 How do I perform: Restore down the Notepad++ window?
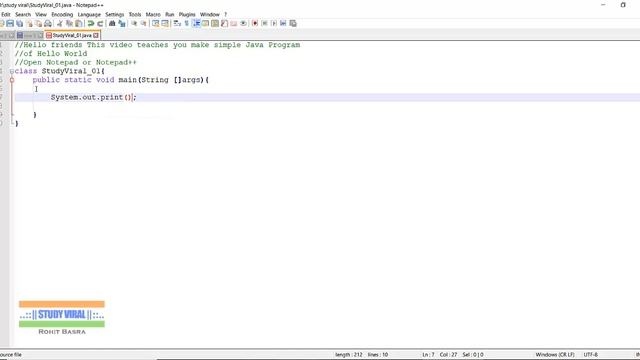[623, 5]
